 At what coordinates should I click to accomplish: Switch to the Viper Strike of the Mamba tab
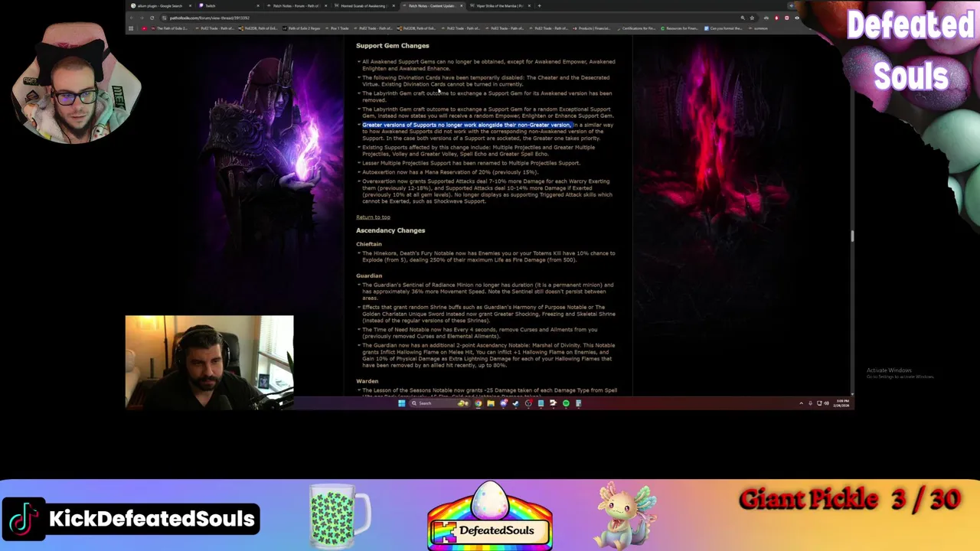coord(499,5)
